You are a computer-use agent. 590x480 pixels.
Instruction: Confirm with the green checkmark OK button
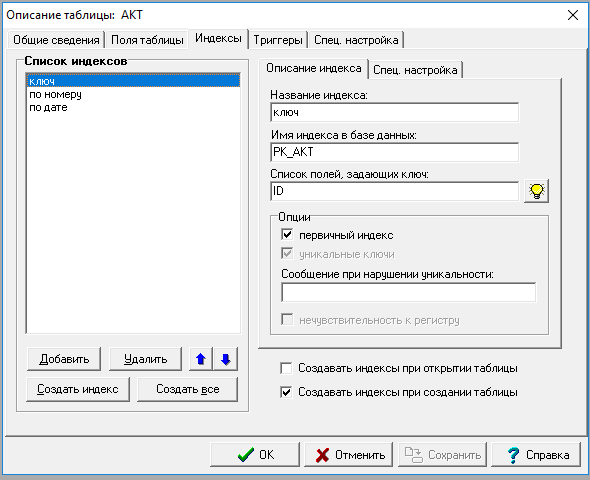point(255,455)
